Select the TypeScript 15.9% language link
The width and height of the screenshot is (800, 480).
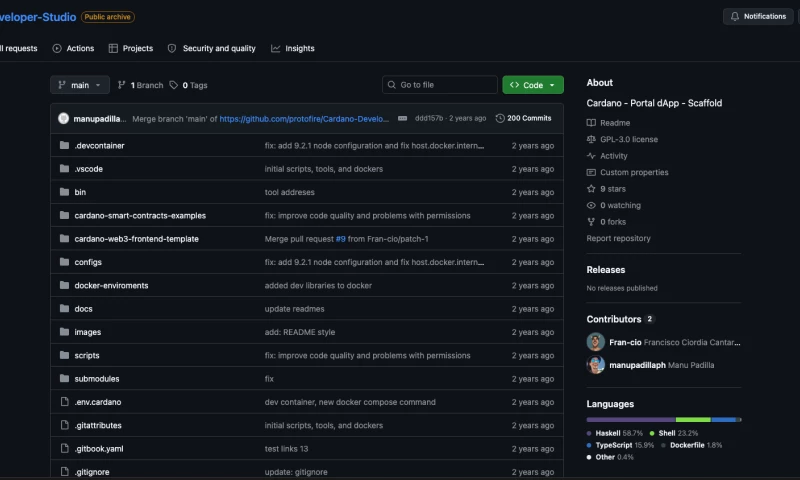620,445
